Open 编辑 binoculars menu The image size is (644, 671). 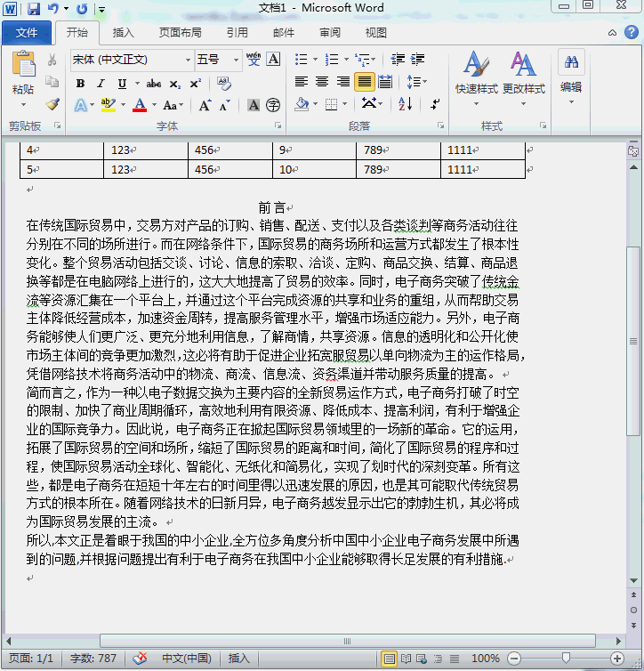571,77
